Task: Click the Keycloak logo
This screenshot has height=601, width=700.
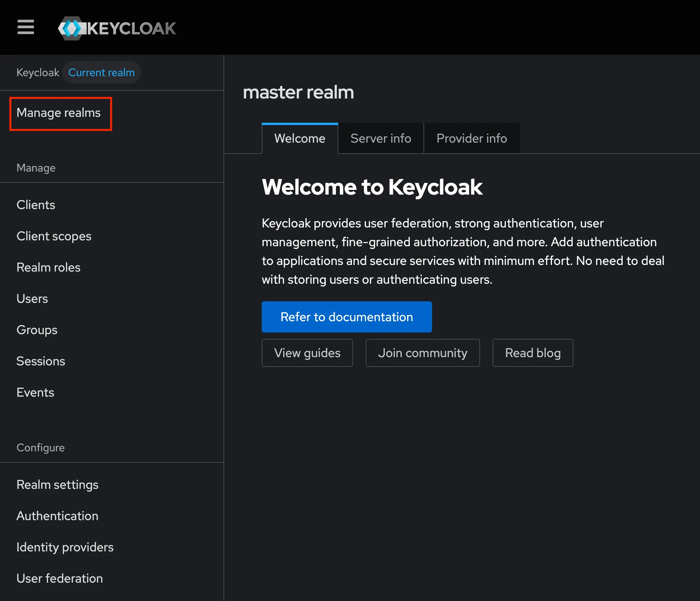Action: click(x=117, y=27)
